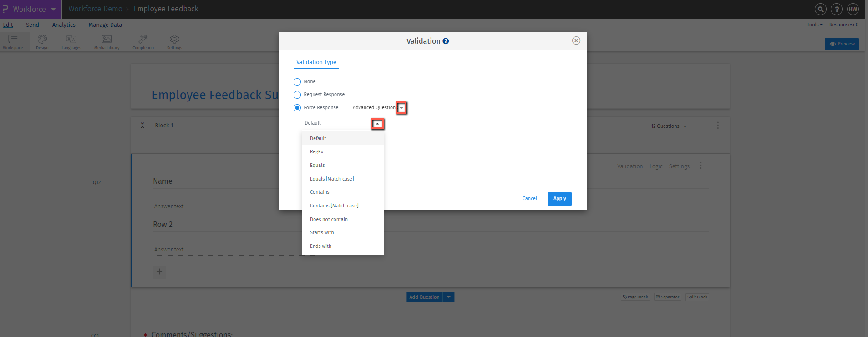Choose Contains from the validation list

pos(343,192)
